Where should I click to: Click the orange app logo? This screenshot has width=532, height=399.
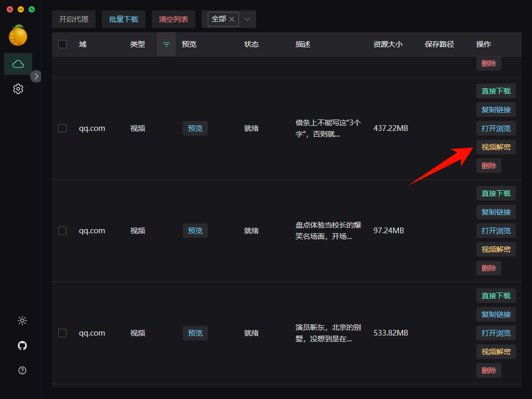click(x=18, y=35)
